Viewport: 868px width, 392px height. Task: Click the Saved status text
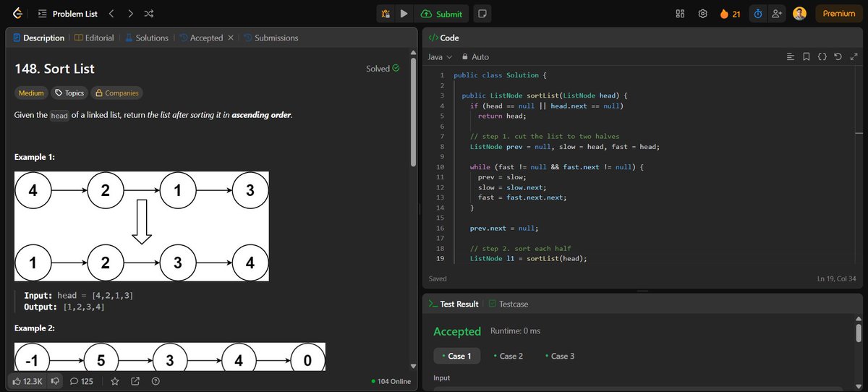pos(438,278)
